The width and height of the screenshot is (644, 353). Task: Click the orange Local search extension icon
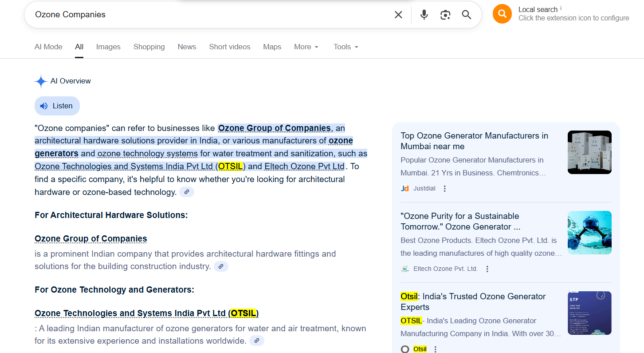pos(502,14)
